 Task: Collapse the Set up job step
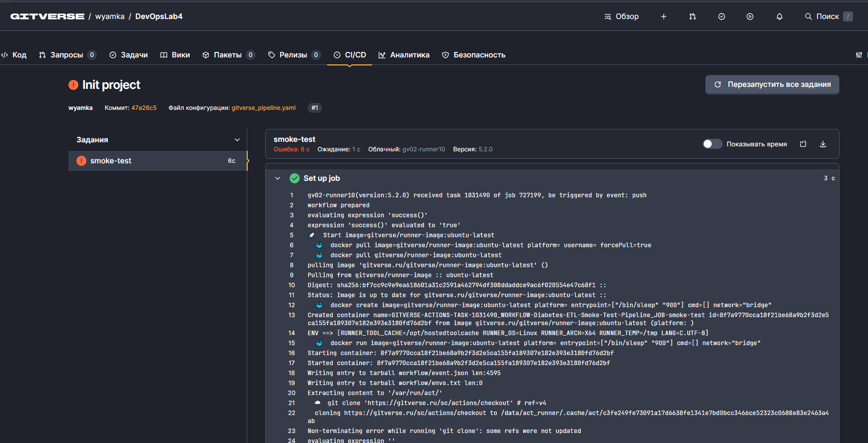pos(278,178)
